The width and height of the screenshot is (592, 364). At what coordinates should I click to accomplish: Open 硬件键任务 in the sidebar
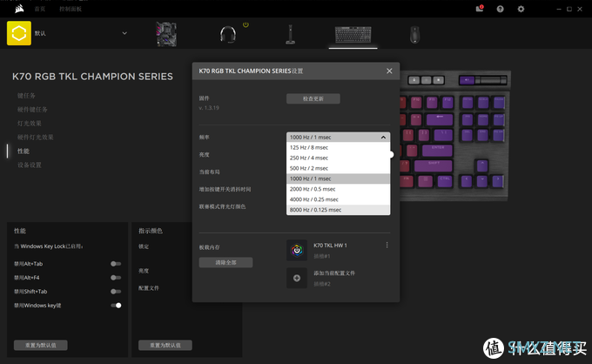coord(32,110)
